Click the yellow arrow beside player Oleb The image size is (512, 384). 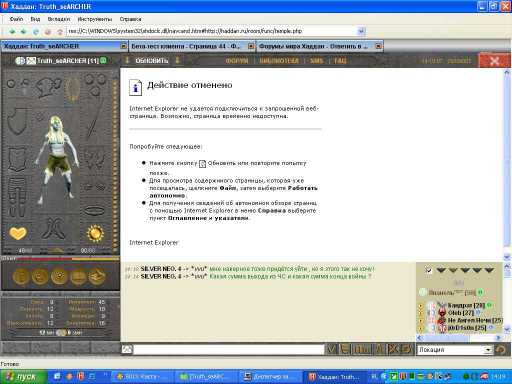[420, 313]
